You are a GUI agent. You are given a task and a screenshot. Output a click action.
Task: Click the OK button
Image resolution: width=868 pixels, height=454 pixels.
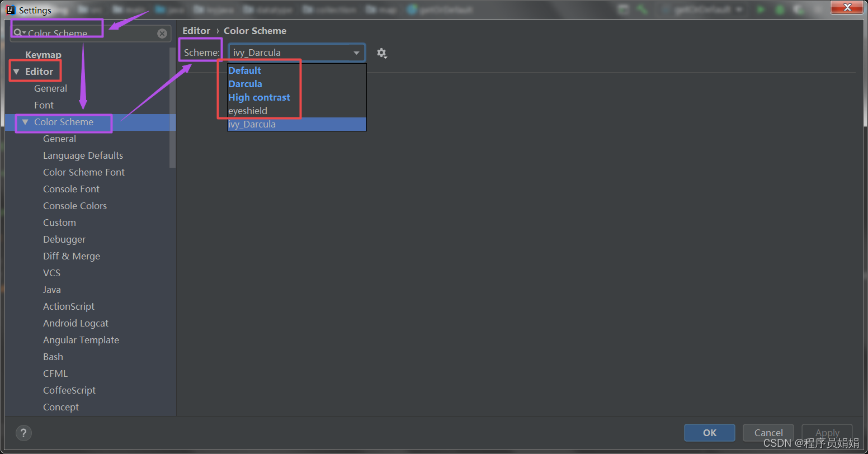click(x=709, y=432)
